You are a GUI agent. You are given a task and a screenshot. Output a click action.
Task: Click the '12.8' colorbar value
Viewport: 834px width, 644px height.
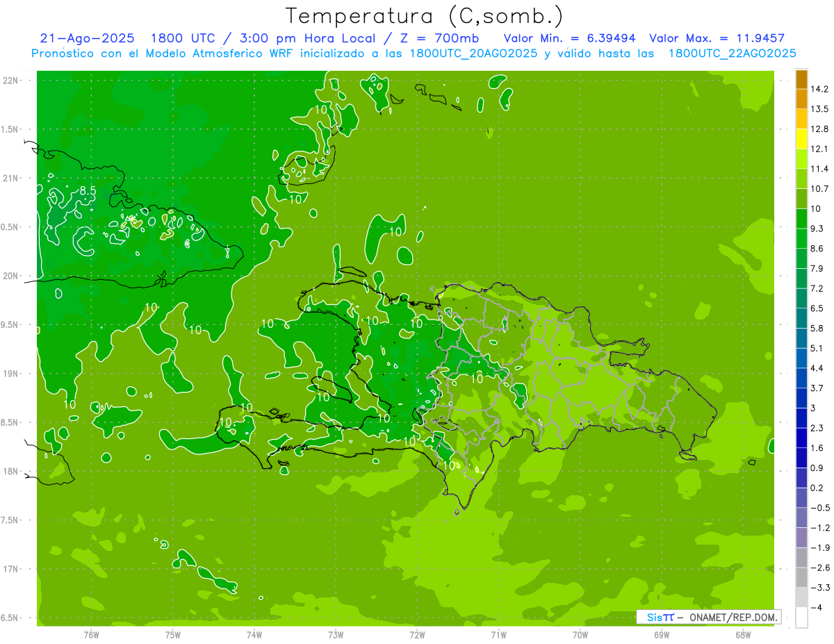(x=819, y=129)
